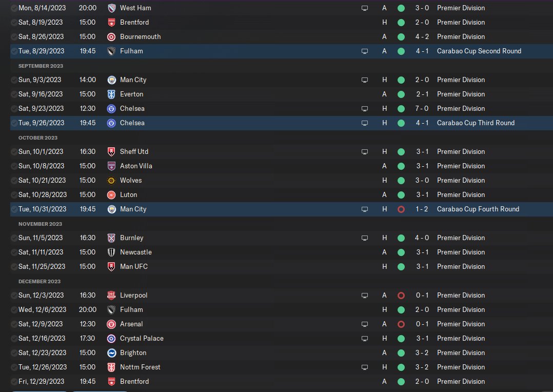
Task: Click the red loss indicator for Arsenal match
Action: pos(401,324)
